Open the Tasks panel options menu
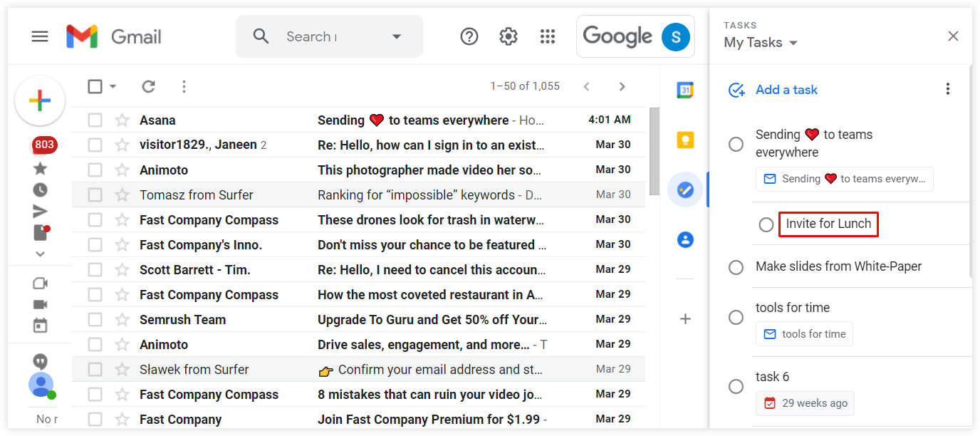 (947, 88)
